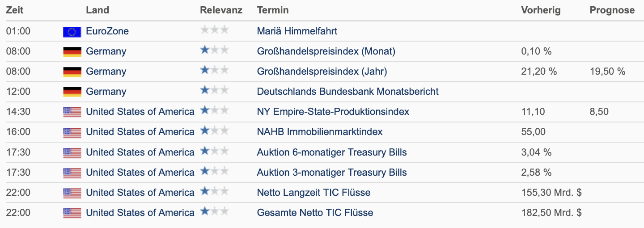Image resolution: width=644 pixels, height=228 pixels.
Task: Click German flag beside Großhandelspreisindex (Monat)
Action: coord(72,51)
